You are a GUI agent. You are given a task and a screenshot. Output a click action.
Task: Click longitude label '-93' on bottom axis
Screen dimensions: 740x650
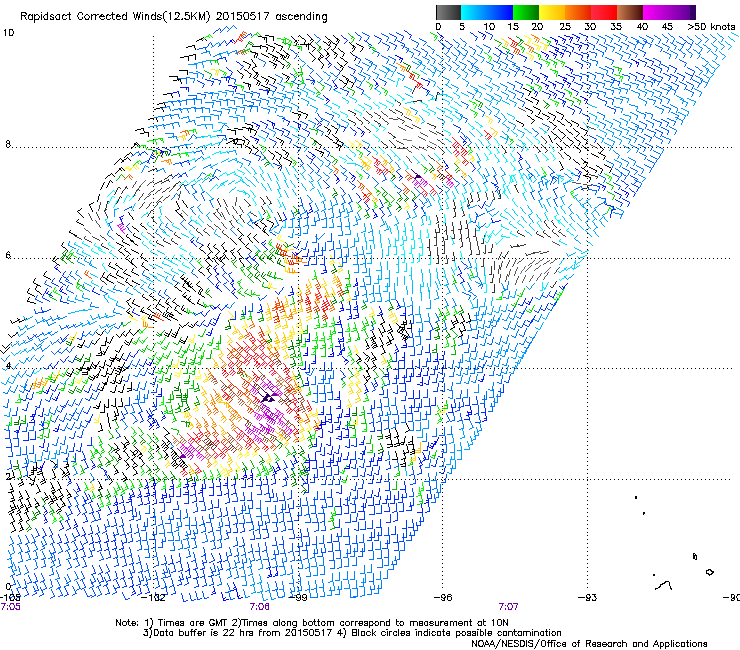[588, 598]
